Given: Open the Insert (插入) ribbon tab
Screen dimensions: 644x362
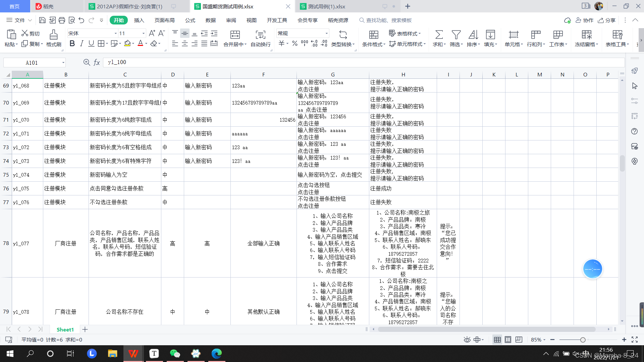Looking at the screenshot, I should click(x=139, y=20).
